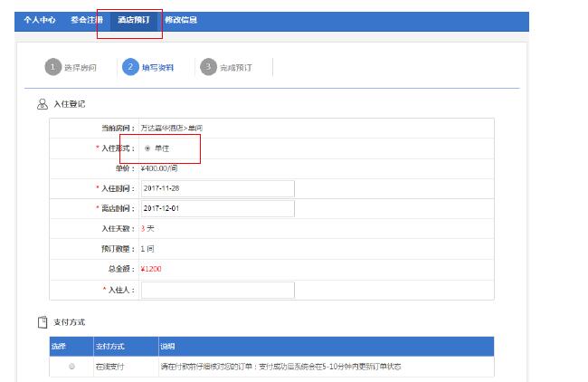Click the 入住登记 person icon

tap(43, 104)
